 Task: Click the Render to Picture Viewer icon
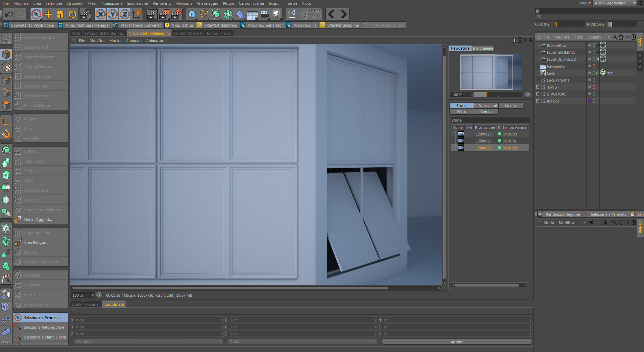[x=164, y=14]
